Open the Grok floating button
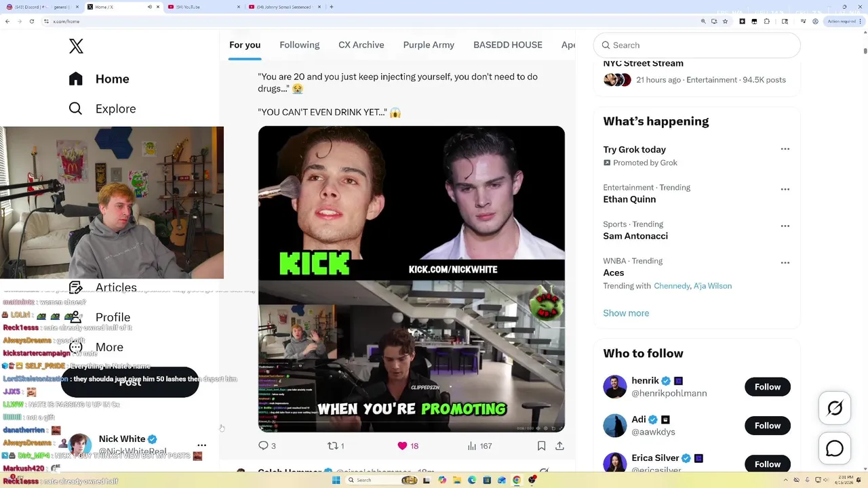 [835, 408]
